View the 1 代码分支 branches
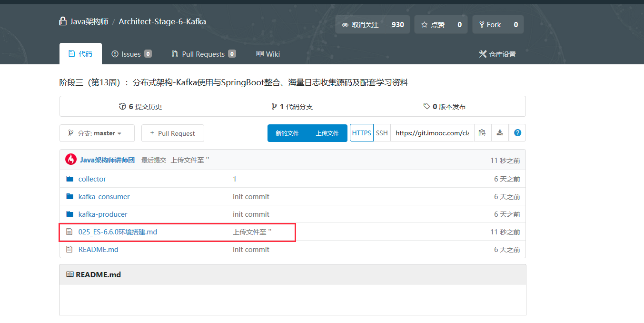The height and width of the screenshot is (323, 644). coord(292,106)
